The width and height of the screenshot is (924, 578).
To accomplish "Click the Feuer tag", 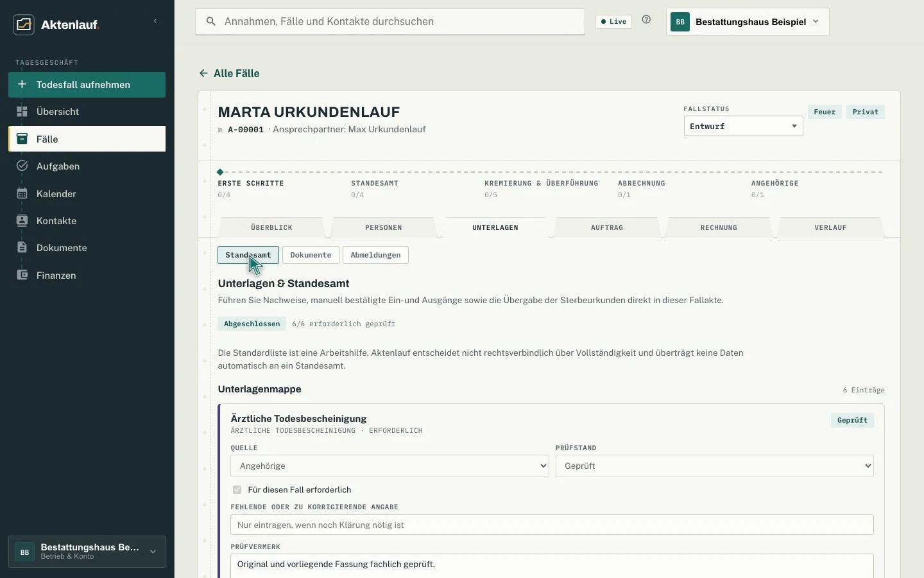I will [825, 112].
